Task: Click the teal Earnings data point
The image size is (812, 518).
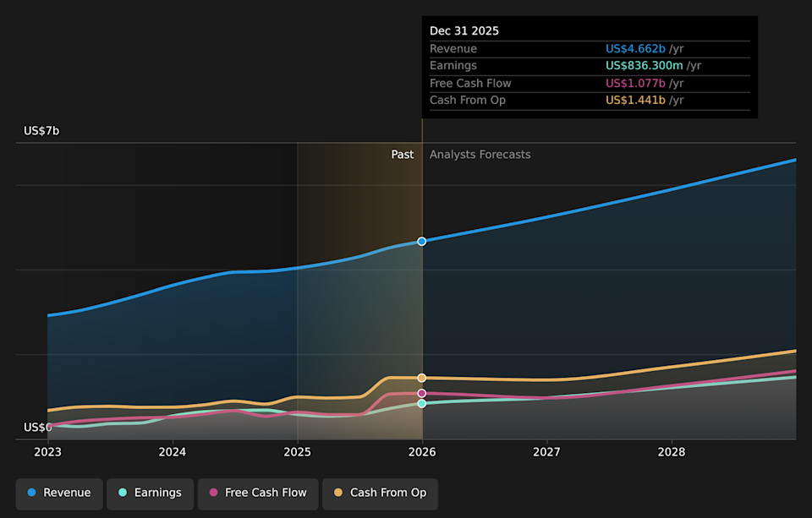Action: tap(422, 404)
